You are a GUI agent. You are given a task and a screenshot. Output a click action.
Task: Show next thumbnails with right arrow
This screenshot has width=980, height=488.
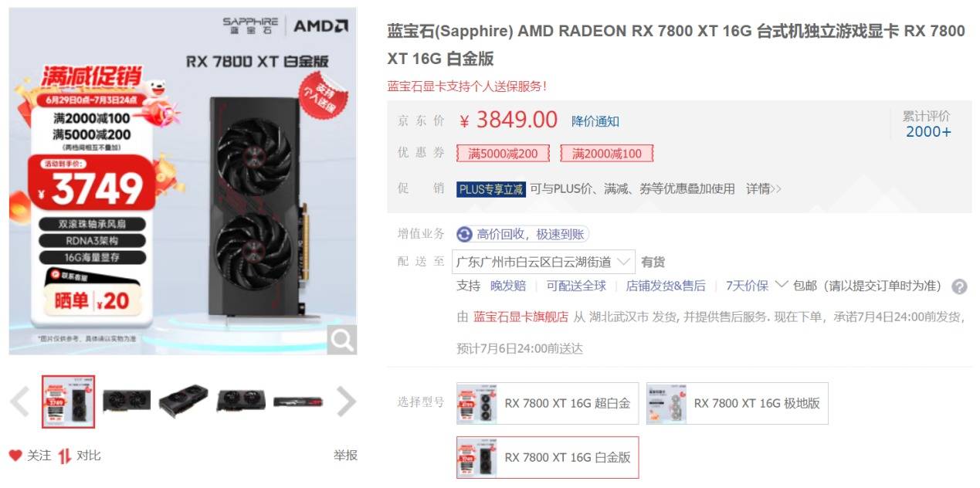[347, 402]
